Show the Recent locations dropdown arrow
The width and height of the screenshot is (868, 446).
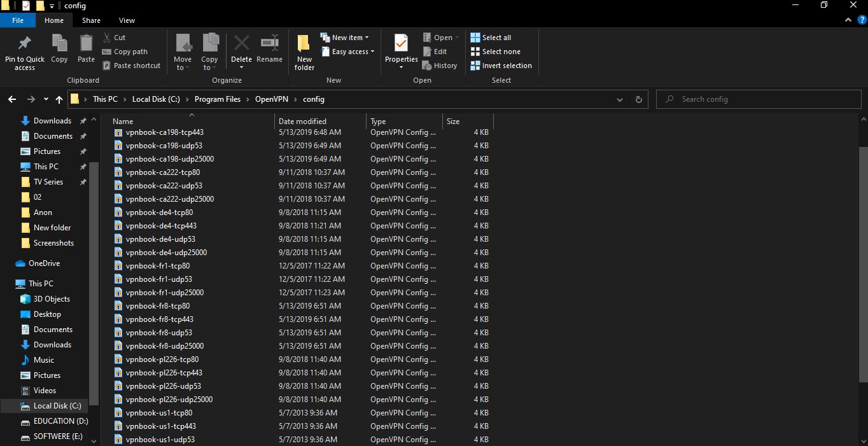(x=46, y=99)
